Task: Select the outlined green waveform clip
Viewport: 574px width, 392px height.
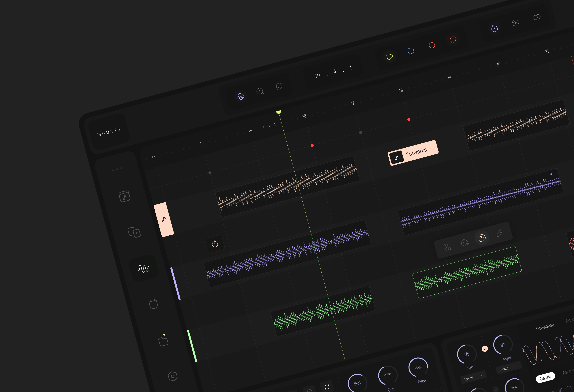Action: point(467,272)
